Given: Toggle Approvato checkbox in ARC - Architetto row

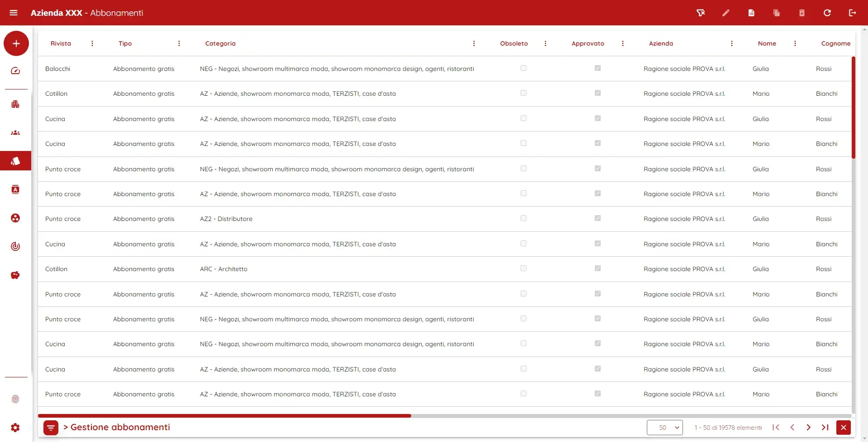Looking at the screenshot, I should click(598, 268).
